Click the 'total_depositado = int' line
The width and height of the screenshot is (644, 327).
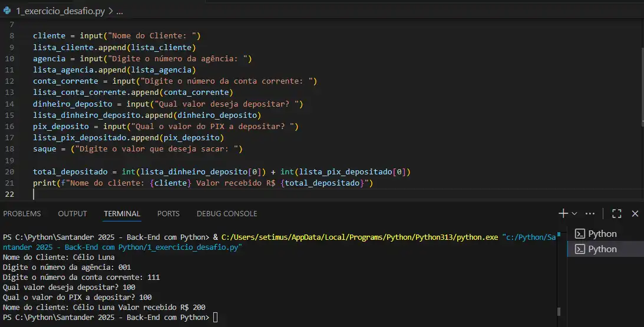point(222,171)
